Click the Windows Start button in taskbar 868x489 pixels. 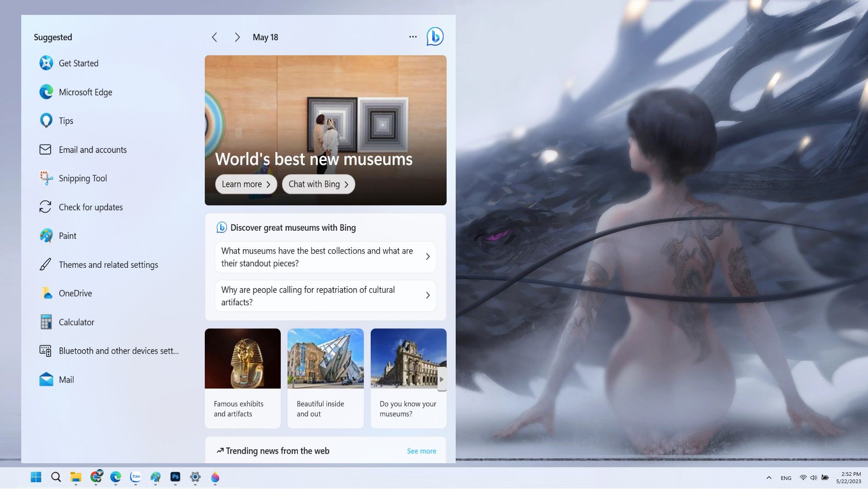coord(36,477)
